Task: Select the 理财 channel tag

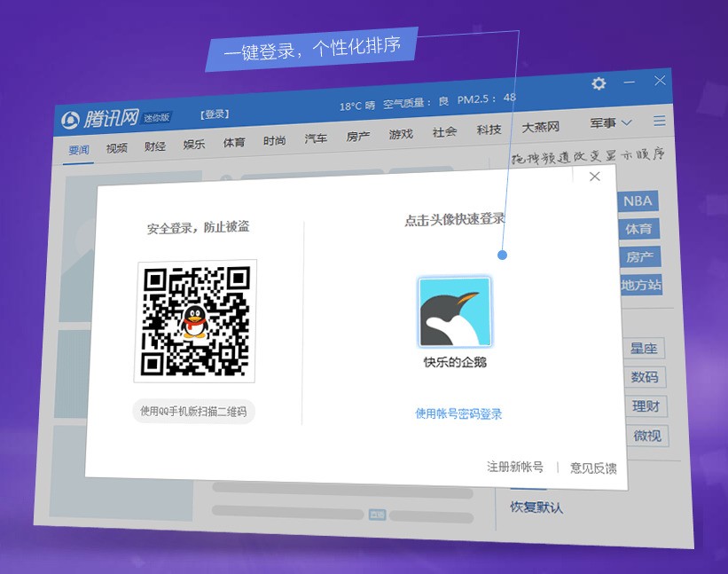Action: [646, 406]
